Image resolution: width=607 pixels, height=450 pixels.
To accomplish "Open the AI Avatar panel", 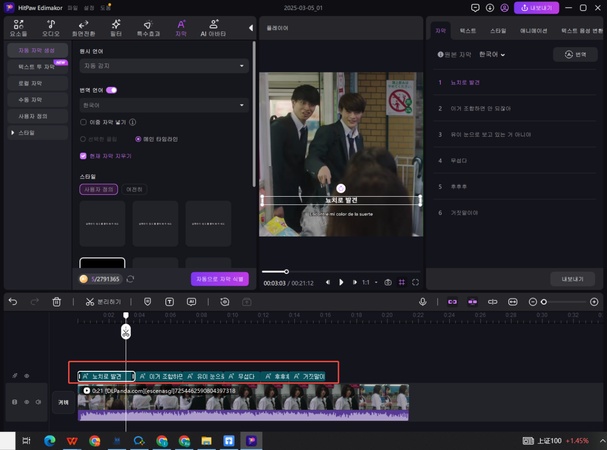I will point(213,28).
